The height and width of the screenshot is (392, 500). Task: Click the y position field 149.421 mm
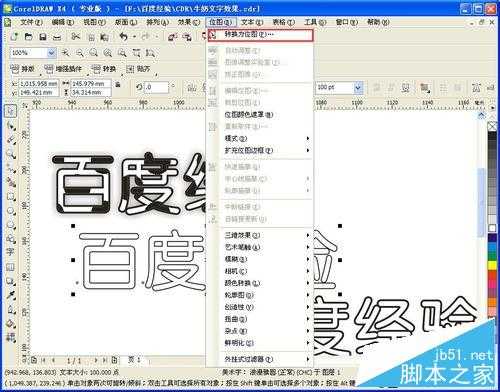click(38, 92)
